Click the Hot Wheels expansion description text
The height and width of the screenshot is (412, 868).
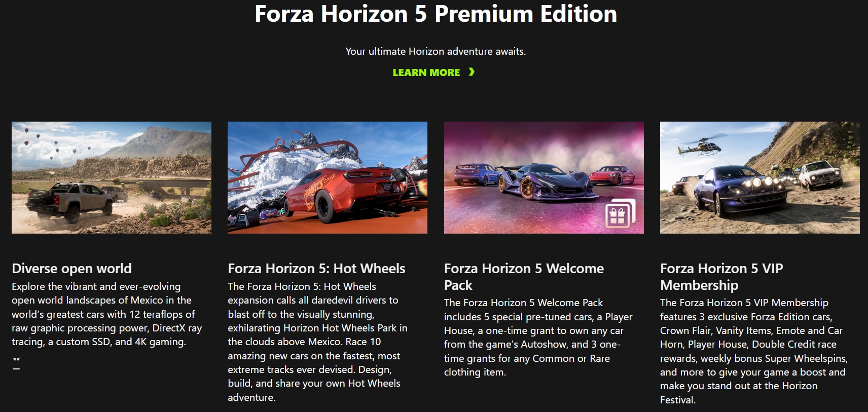[x=318, y=342]
